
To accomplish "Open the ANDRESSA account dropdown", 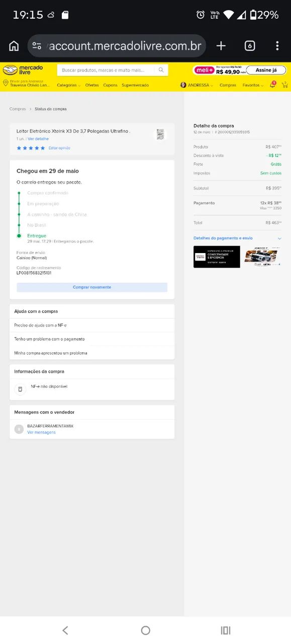I will [197, 85].
